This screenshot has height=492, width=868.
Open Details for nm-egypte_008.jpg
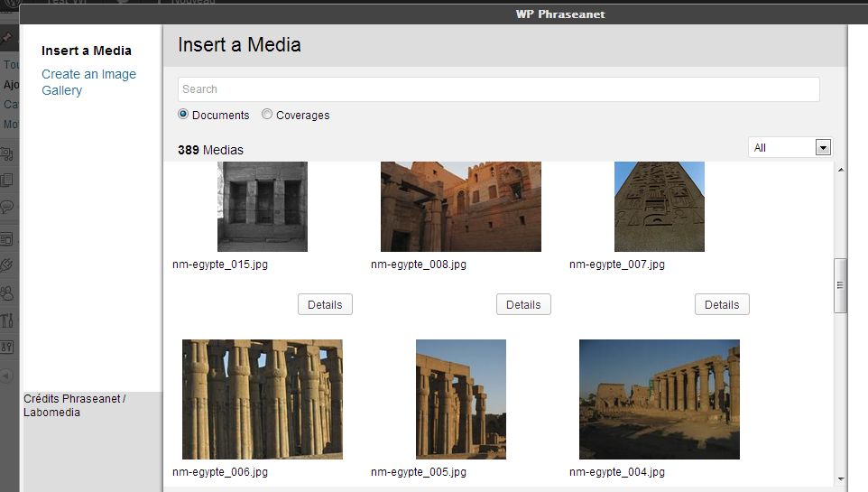[x=523, y=305]
